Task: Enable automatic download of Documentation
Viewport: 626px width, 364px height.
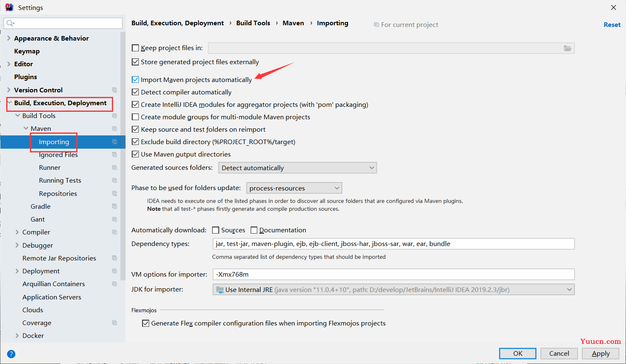Action: pyautogui.click(x=254, y=230)
